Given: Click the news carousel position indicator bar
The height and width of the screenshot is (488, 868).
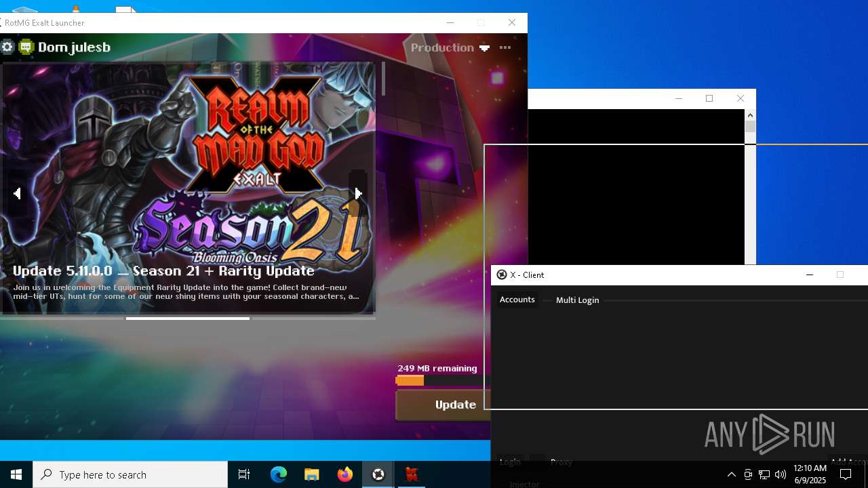Looking at the screenshot, I should point(188,318).
